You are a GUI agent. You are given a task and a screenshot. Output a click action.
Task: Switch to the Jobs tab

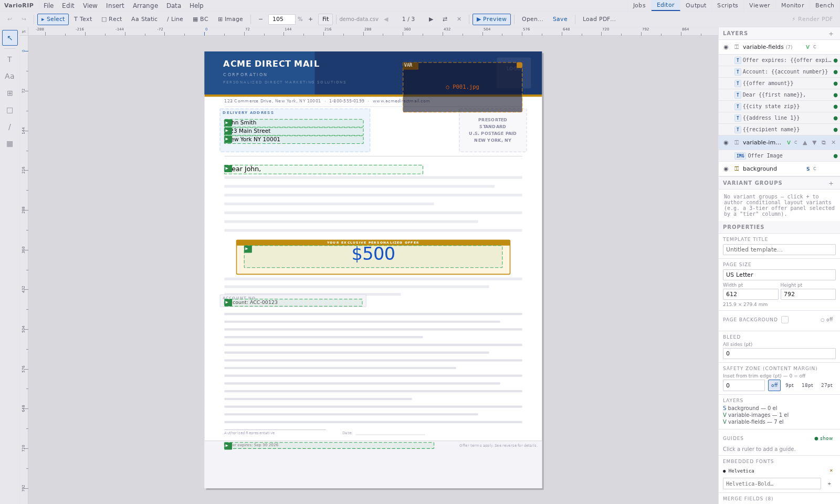(x=639, y=5)
